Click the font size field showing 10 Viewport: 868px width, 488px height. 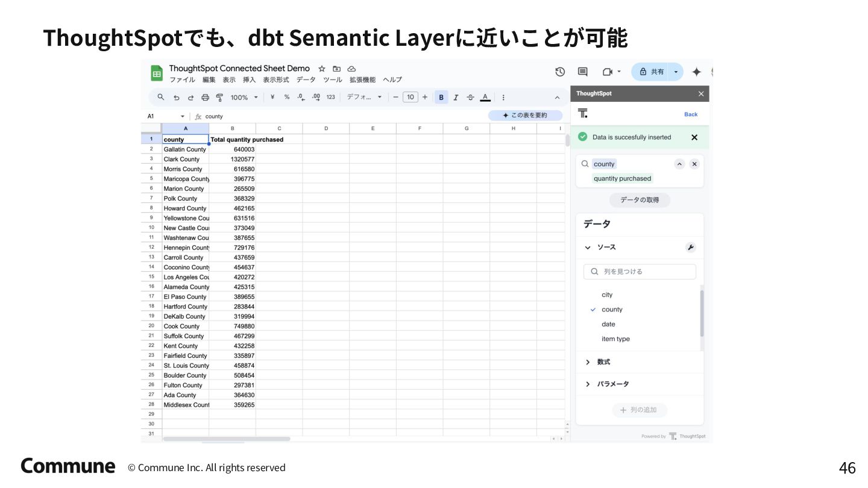pyautogui.click(x=410, y=97)
